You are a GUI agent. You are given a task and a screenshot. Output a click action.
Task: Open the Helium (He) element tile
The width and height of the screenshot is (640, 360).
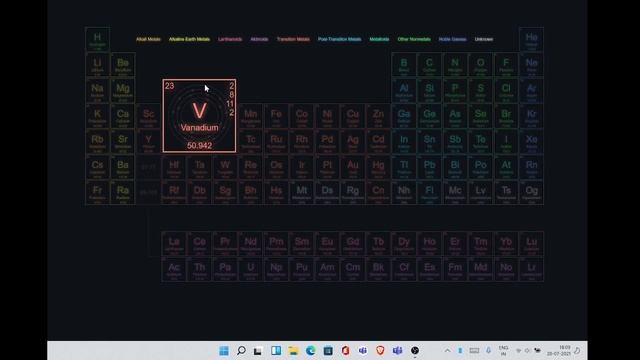531,40
